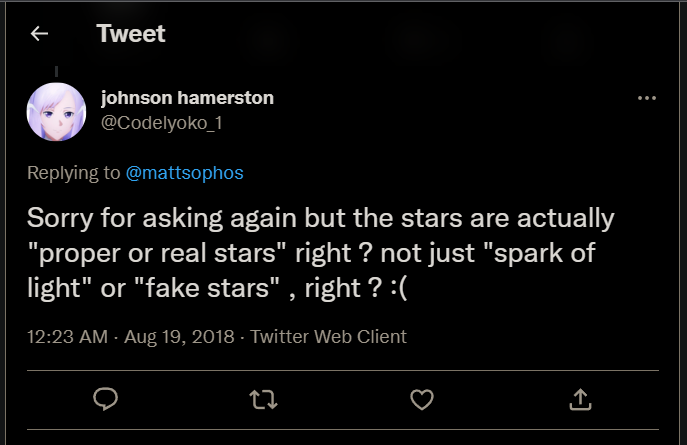Click the Aug 19, 2018 date text

tap(177, 337)
